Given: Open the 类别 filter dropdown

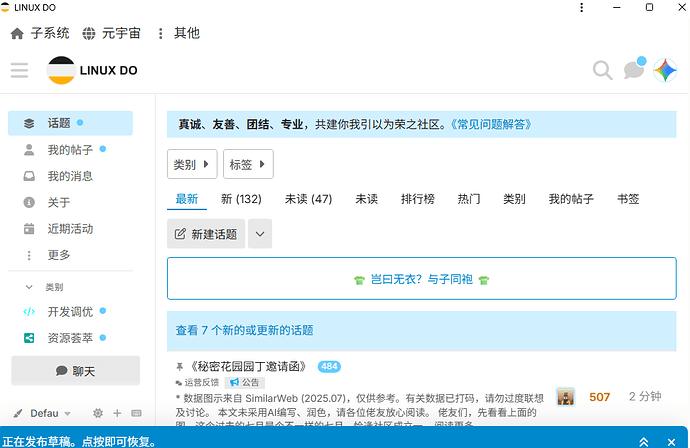Looking at the screenshot, I should pyautogui.click(x=192, y=164).
